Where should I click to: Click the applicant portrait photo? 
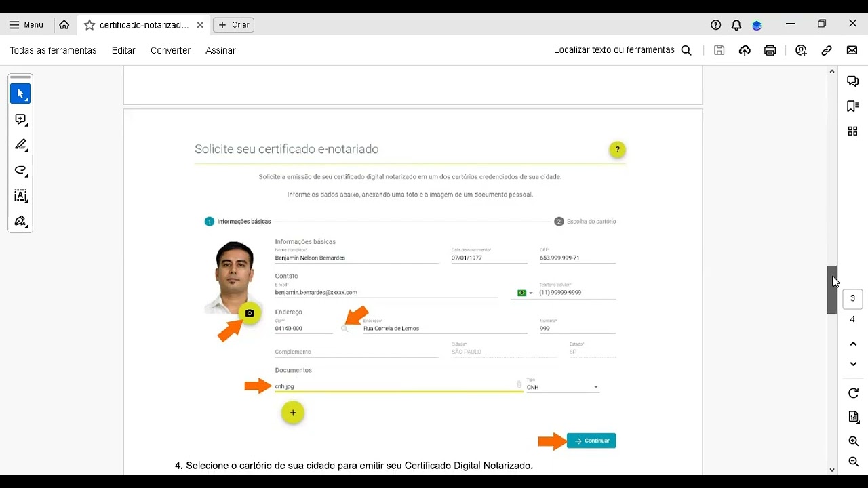(235, 277)
